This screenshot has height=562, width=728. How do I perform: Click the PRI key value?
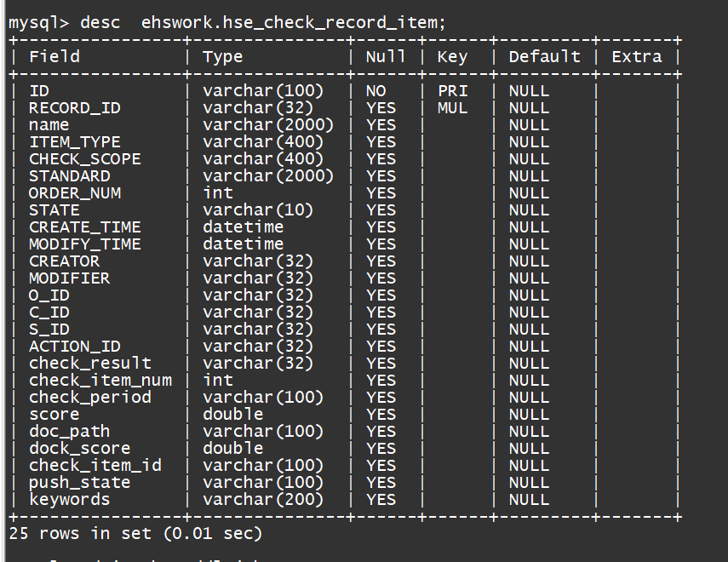[452, 91]
